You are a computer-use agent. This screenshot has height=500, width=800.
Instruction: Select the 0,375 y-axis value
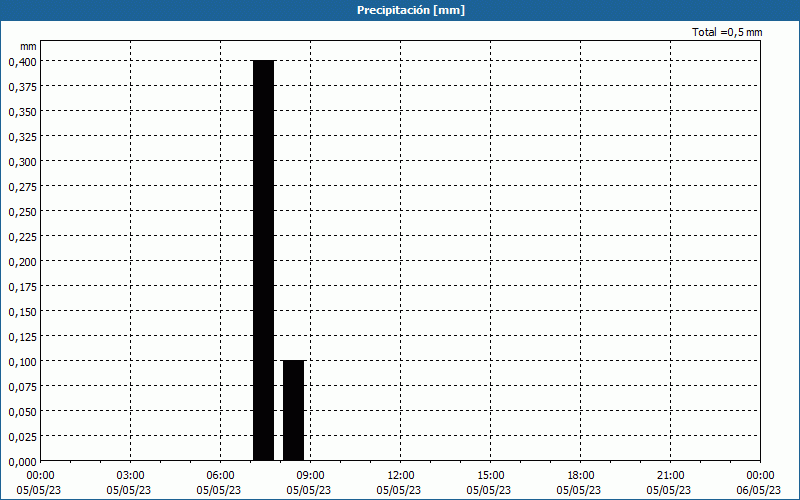(x=22, y=87)
